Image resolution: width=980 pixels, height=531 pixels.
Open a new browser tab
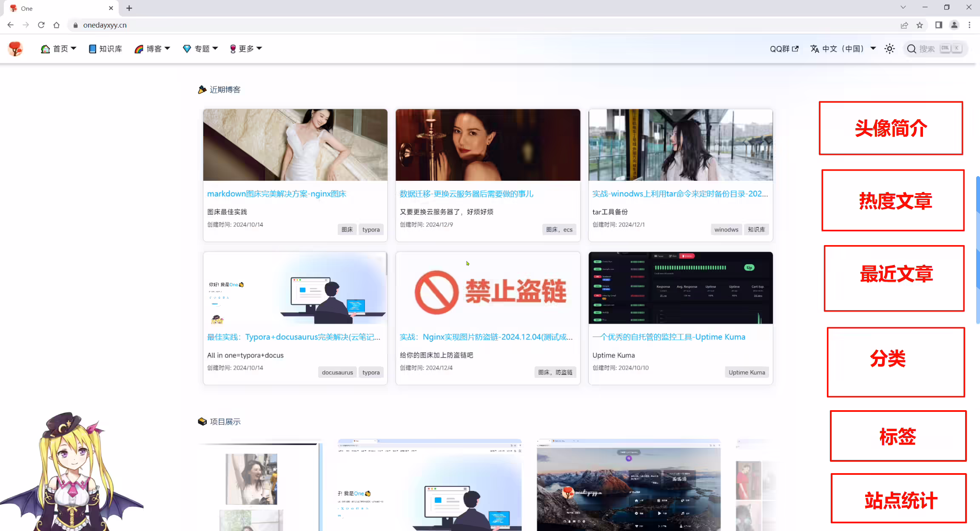point(129,8)
